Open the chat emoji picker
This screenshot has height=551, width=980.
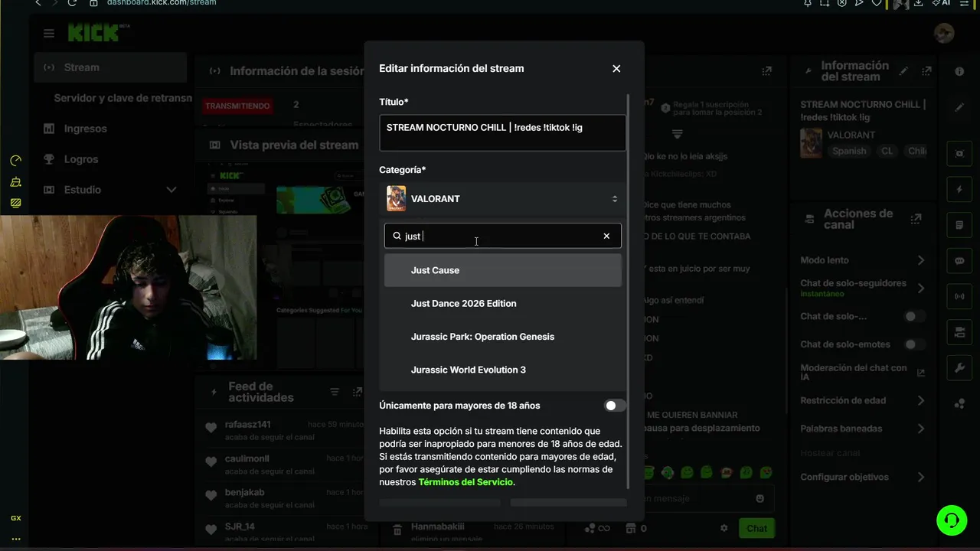click(759, 498)
